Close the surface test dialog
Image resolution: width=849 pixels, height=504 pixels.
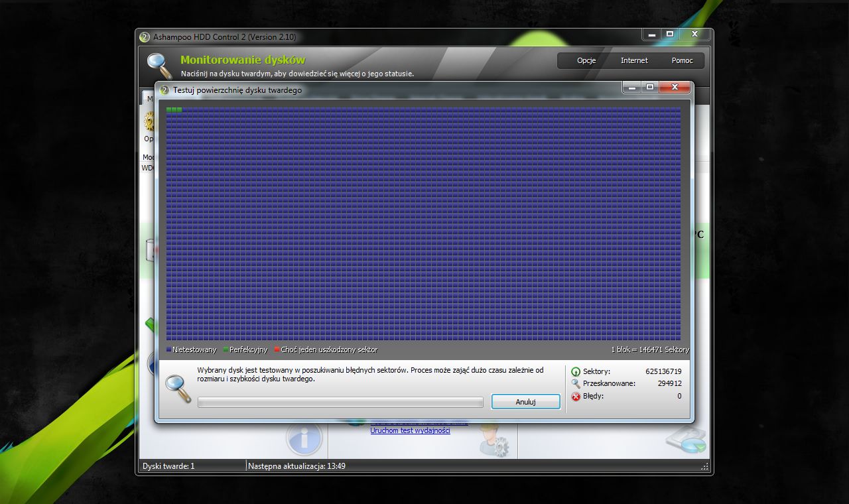click(675, 87)
